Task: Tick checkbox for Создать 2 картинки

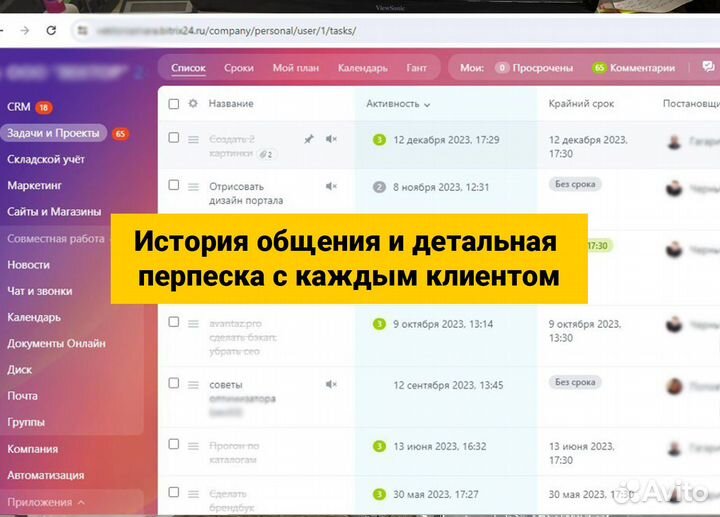Action: (174, 137)
